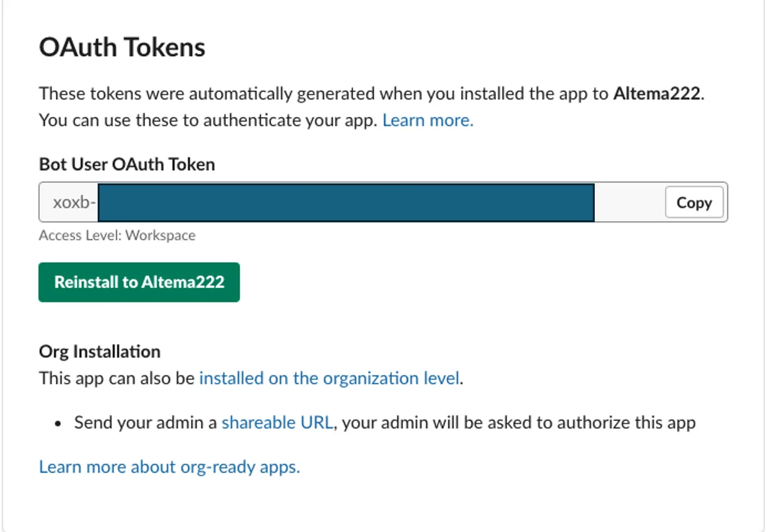Click the Access Level: Workspace text

coord(117,235)
